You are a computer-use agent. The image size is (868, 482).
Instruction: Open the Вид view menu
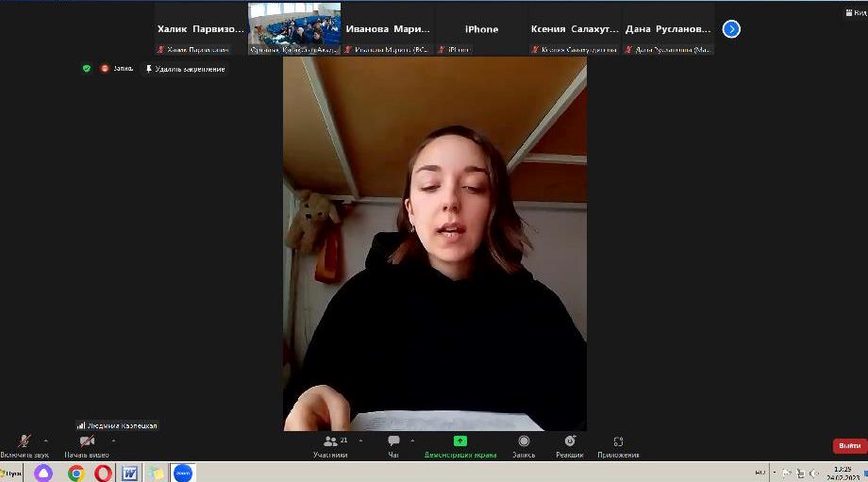[854, 12]
